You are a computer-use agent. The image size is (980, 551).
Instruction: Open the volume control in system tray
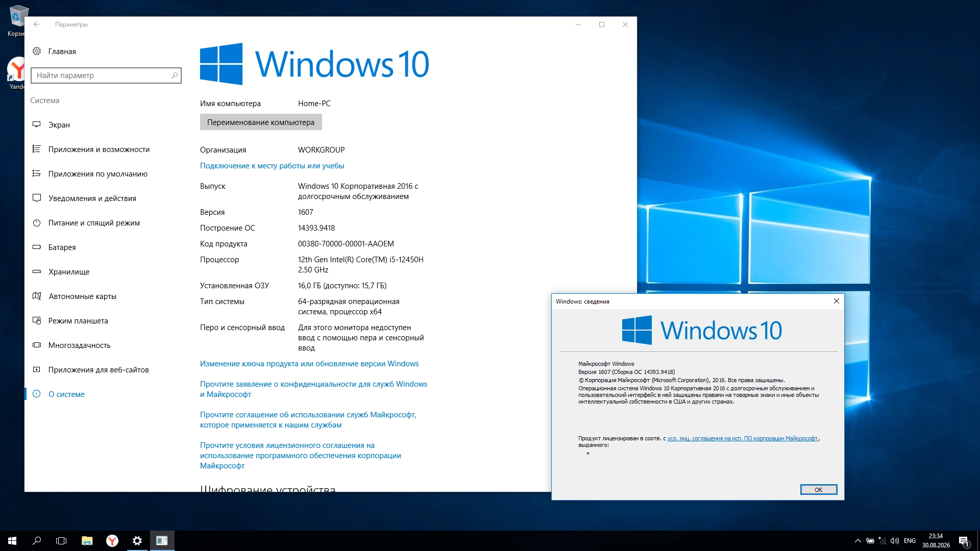click(895, 541)
